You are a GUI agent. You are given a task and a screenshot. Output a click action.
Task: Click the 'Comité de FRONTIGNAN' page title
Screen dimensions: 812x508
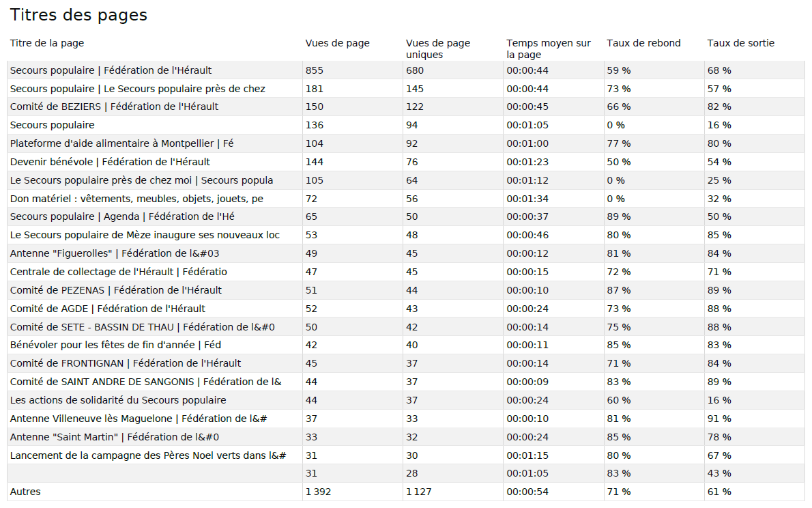click(x=125, y=363)
